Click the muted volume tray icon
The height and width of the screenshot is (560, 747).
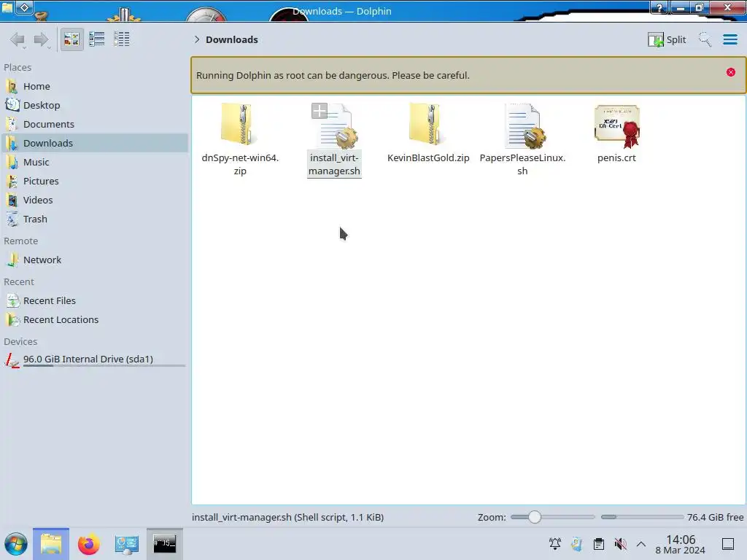(x=620, y=544)
